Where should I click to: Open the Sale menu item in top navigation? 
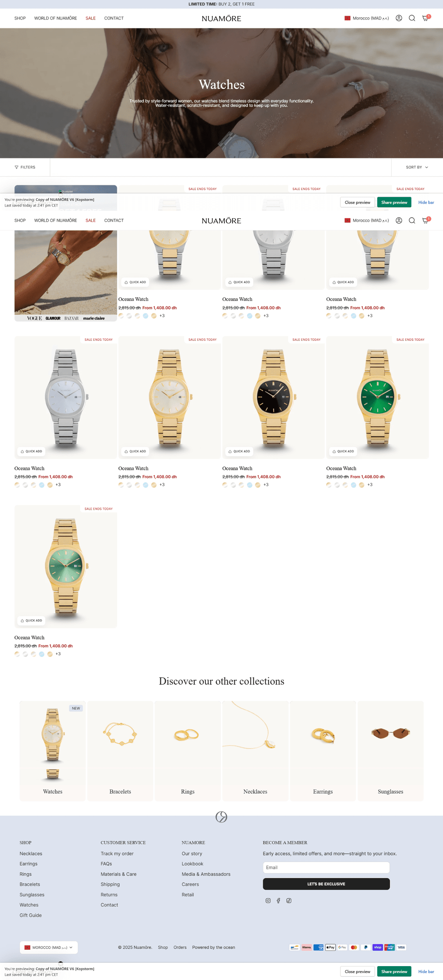(x=90, y=18)
